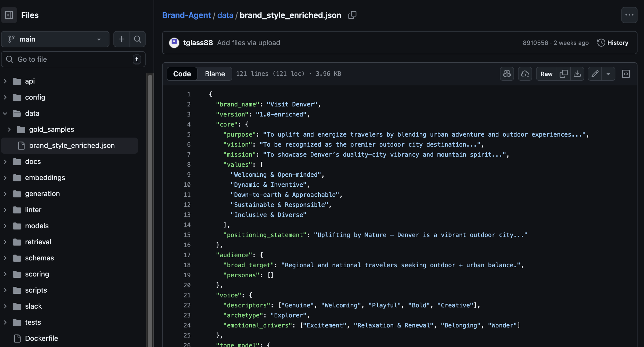
Task: Open edit options dropdown arrow beside pencil
Action: coord(608,74)
